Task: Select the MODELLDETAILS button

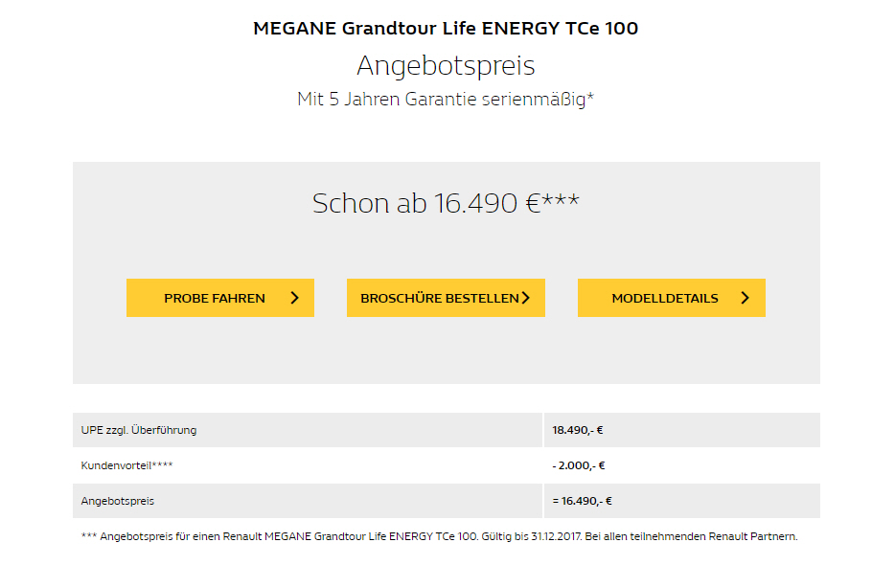Action: (x=671, y=298)
